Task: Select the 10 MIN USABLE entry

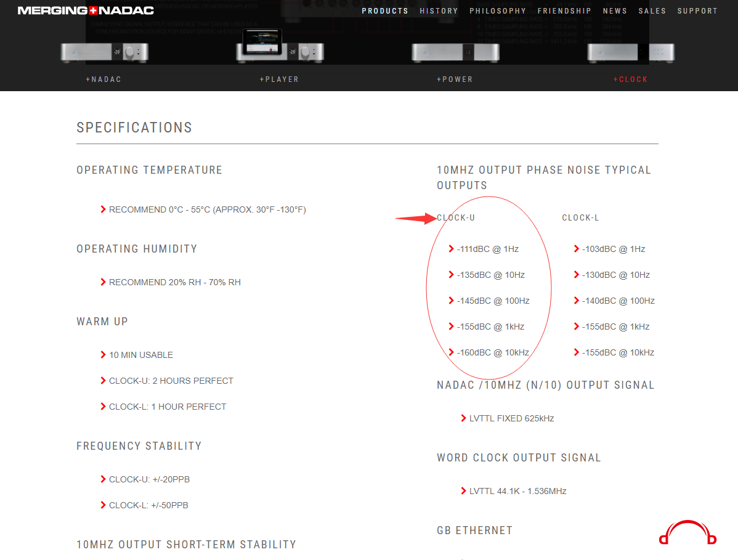Action: (x=140, y=355)
